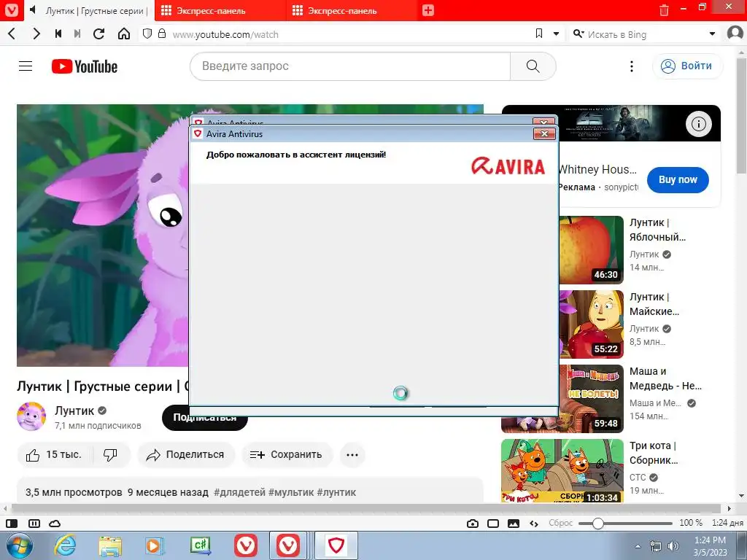This screenshot has width=747, height=560.
Task: Open Windows Explorer from the taskbar
Action: point(110,546)
